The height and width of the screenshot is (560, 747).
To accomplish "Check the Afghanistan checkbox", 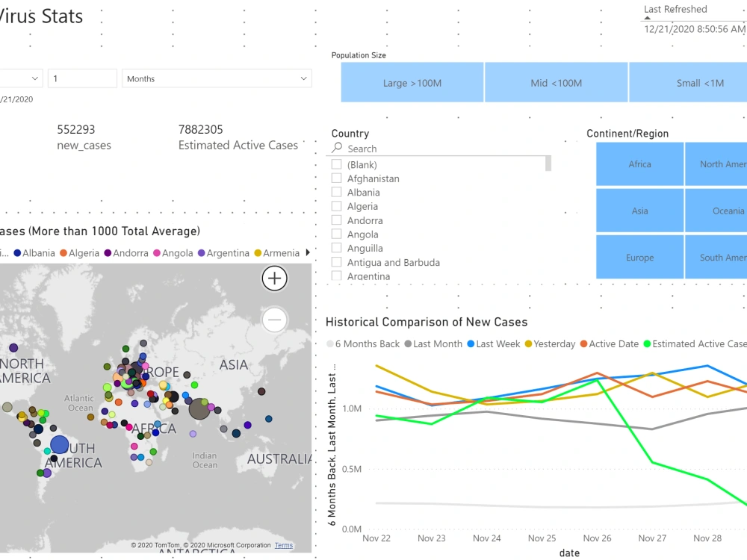I will click(x=336, y=178).
